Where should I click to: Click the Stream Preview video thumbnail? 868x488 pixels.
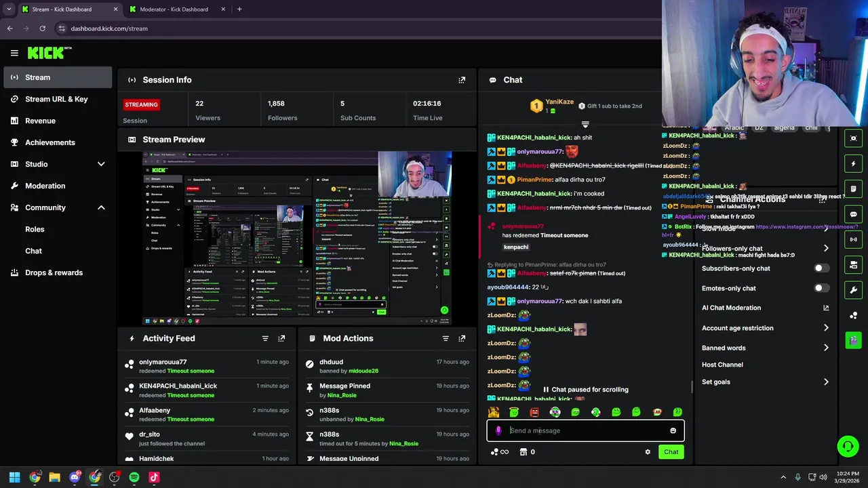click(297, 239)
